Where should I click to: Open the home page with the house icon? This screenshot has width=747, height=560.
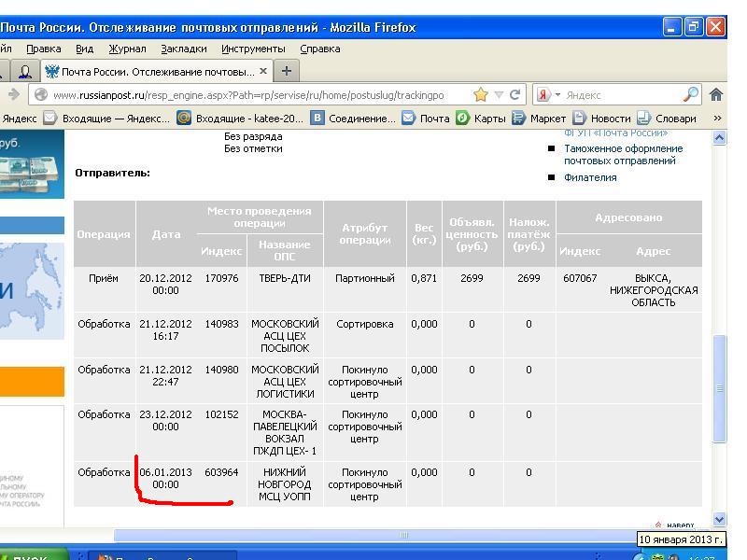[715, 95]
